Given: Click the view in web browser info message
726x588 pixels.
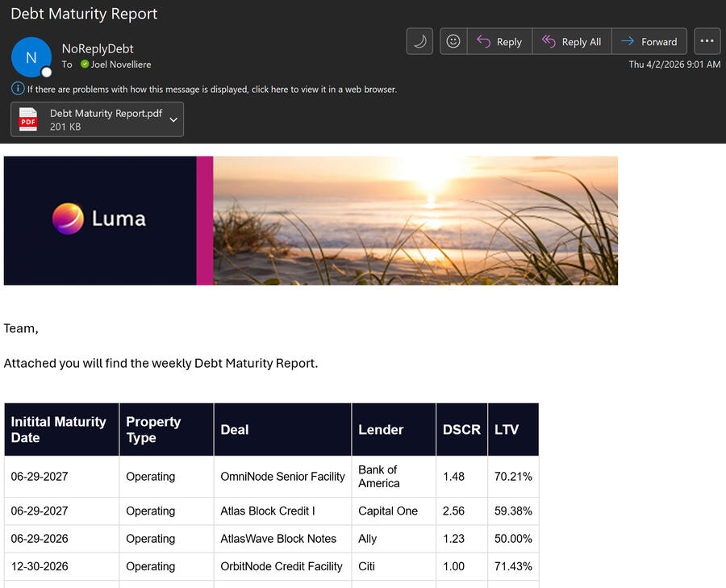Looking at the screenshot, I should coord(211,90).
